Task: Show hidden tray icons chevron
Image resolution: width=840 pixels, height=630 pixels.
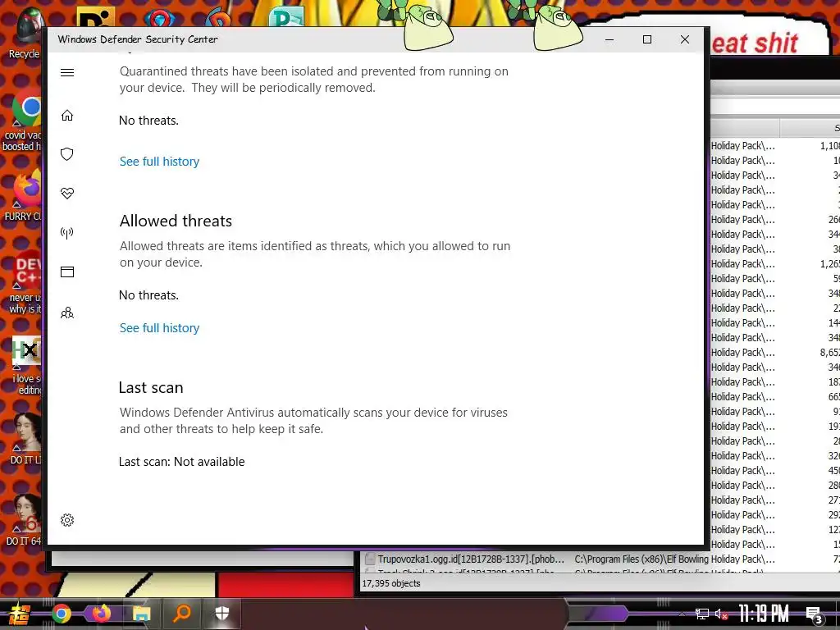Action: [682, 614]
